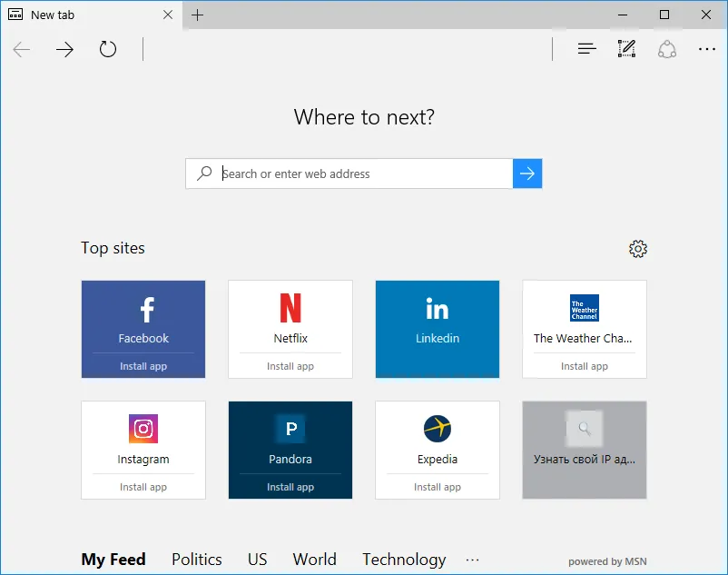
Task: Click the powered by MSN text
Action: tap(607, 561)
